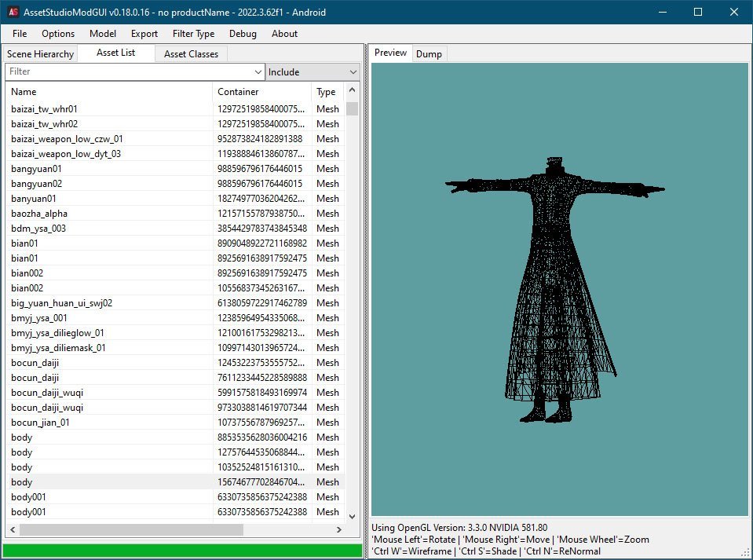Viewport: 753px width, 560px height.
Task: Click the Type column header
Action: click(x=327, y=92)
